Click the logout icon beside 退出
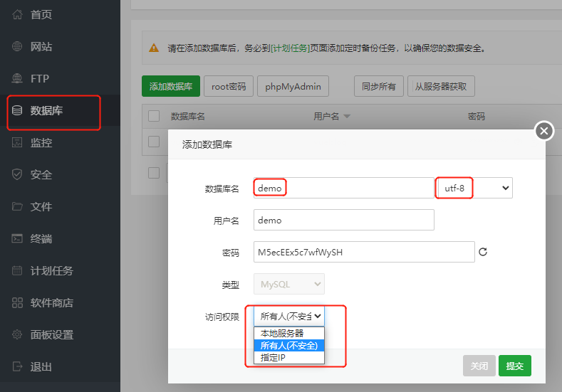 [x=17, y=366]
